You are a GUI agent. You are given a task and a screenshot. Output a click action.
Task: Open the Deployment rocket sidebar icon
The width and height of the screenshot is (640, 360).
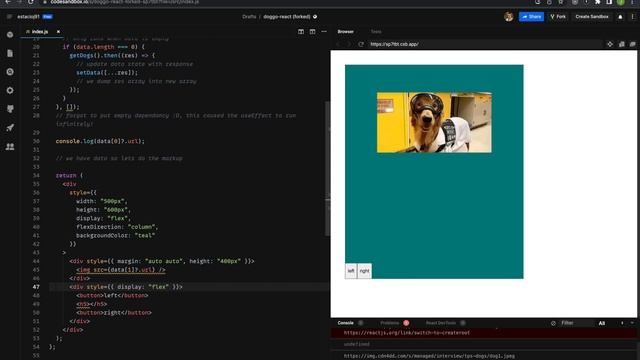(10, 128)
